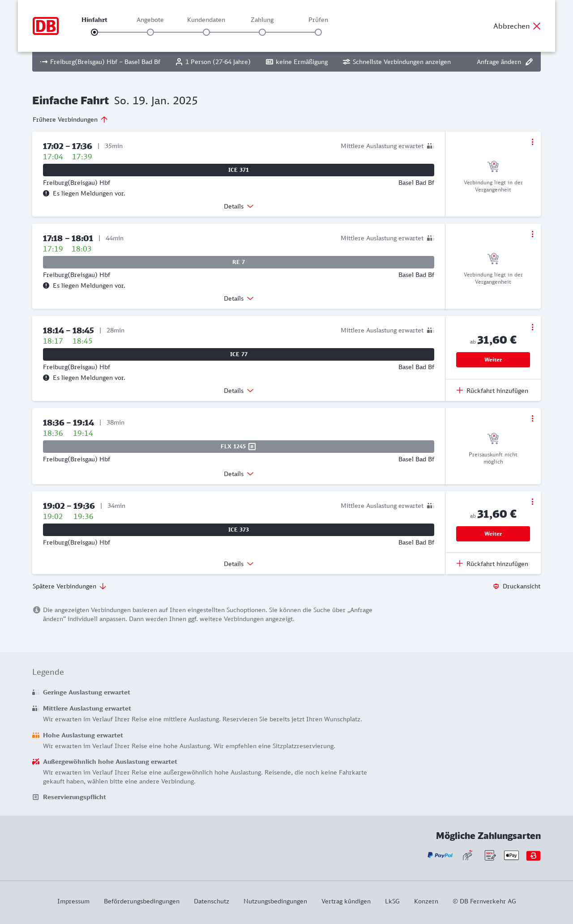Expand Details for ICE 373 connection
Screen dimensions: 573x924
click(239, 564)
